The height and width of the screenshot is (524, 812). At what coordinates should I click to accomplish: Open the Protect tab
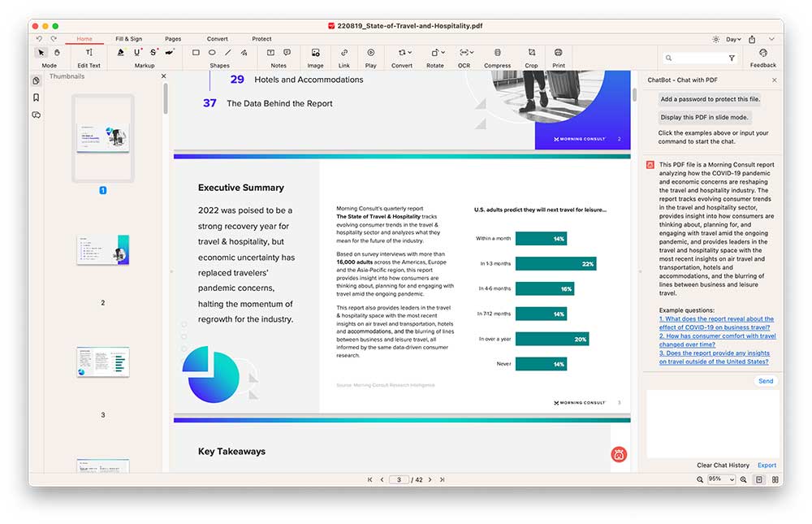point(261,39)
